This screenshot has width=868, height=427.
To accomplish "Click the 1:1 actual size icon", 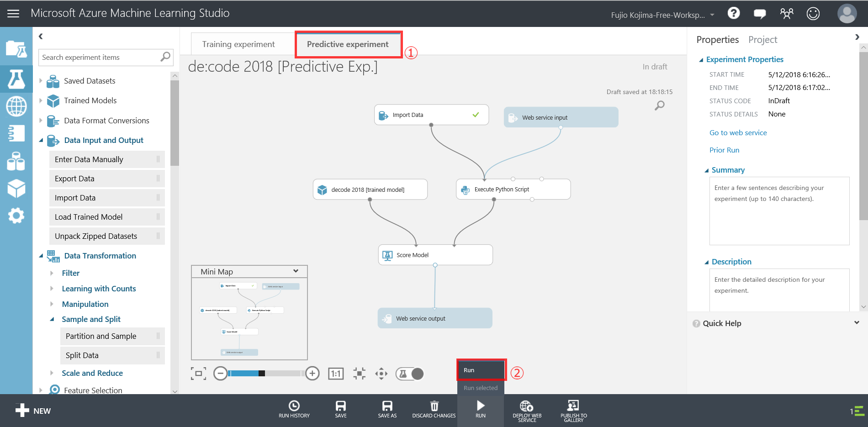I will [x=336, y=374].
